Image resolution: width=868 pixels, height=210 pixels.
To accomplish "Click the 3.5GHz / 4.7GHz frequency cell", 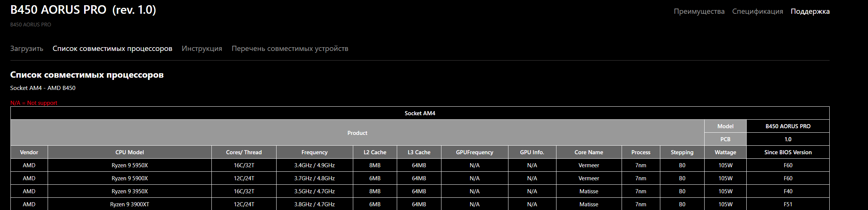I will 315,191.
